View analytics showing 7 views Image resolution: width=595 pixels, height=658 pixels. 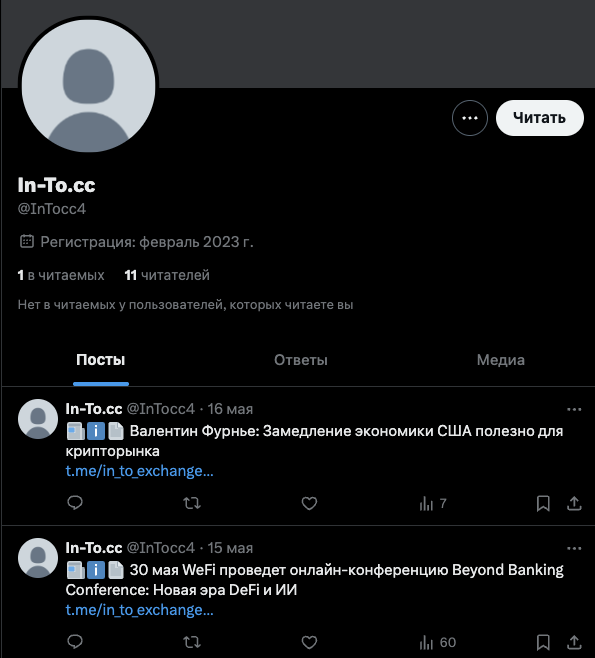[x=433, y=503]
